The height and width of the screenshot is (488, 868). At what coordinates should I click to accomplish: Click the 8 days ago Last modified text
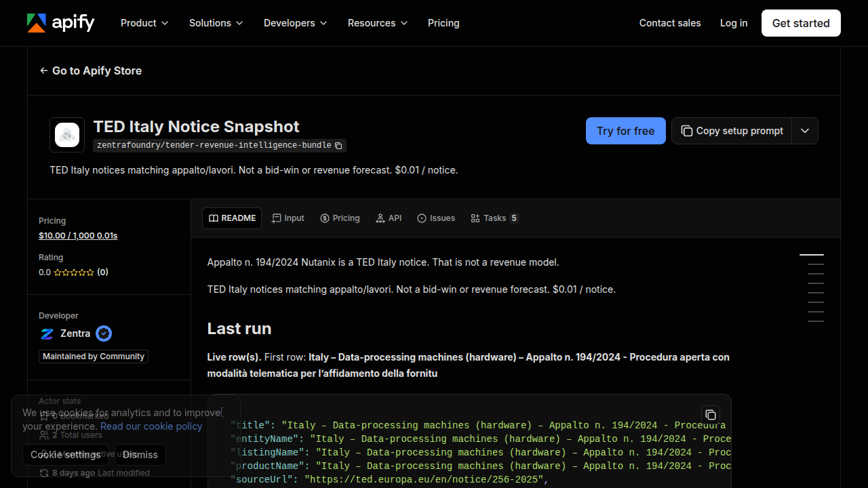(x=101, y=473)
